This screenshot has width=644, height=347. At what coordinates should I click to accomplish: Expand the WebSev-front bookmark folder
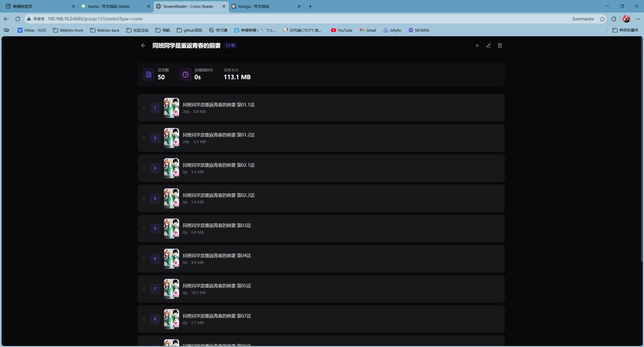[68, 30]
